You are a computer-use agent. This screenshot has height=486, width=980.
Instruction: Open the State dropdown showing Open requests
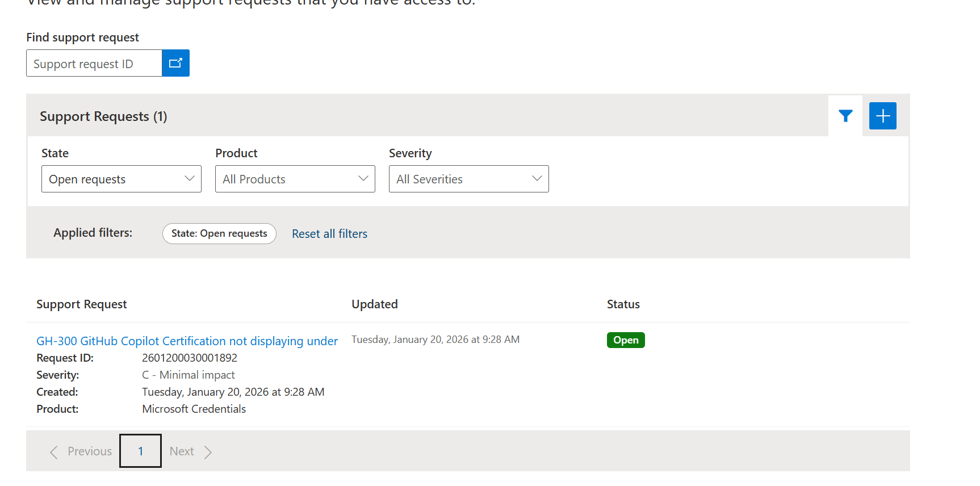(122, 179)
